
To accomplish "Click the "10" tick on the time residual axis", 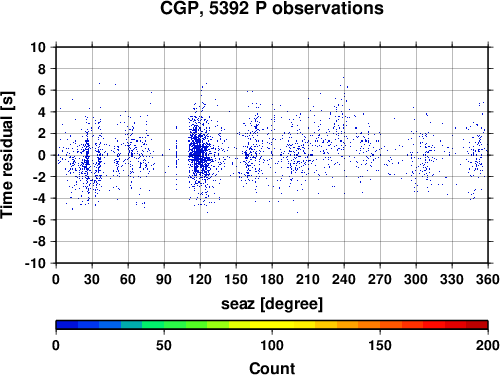I will coord(38,47).
